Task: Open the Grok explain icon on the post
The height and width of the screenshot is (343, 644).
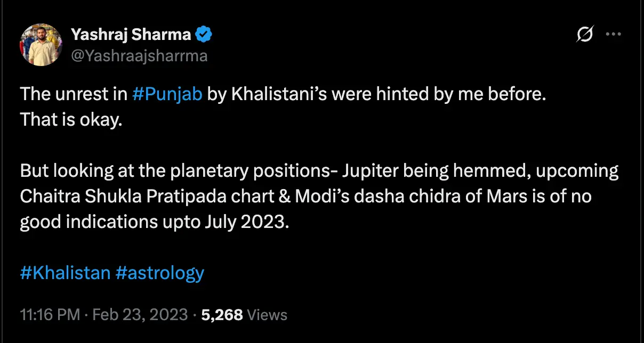Action: click(x=585, y=35)
